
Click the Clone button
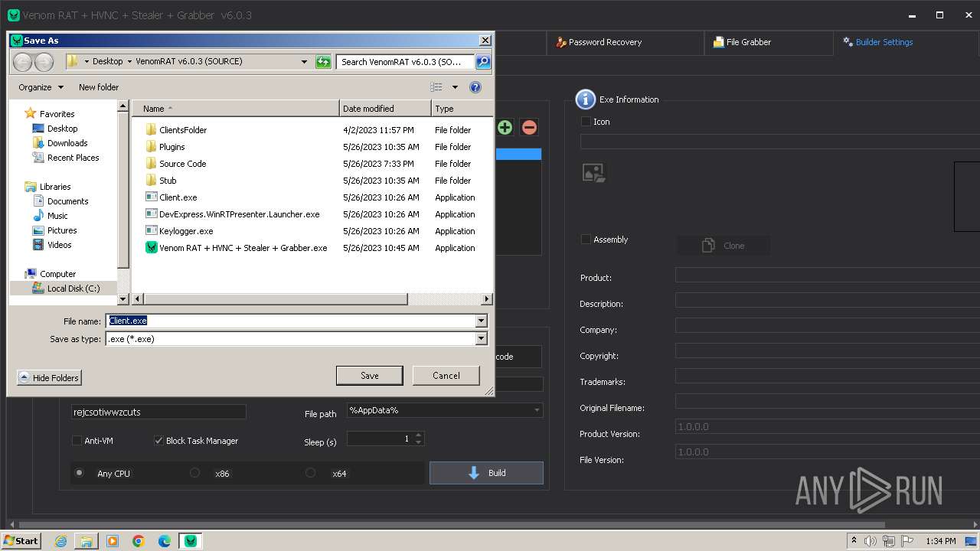tap(724, 246)
